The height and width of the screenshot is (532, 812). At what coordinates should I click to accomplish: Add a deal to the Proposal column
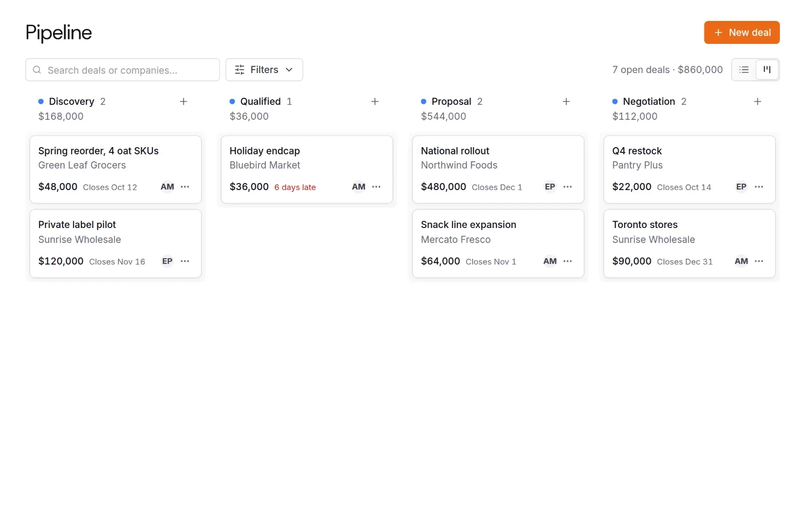[x=566, y=101]
